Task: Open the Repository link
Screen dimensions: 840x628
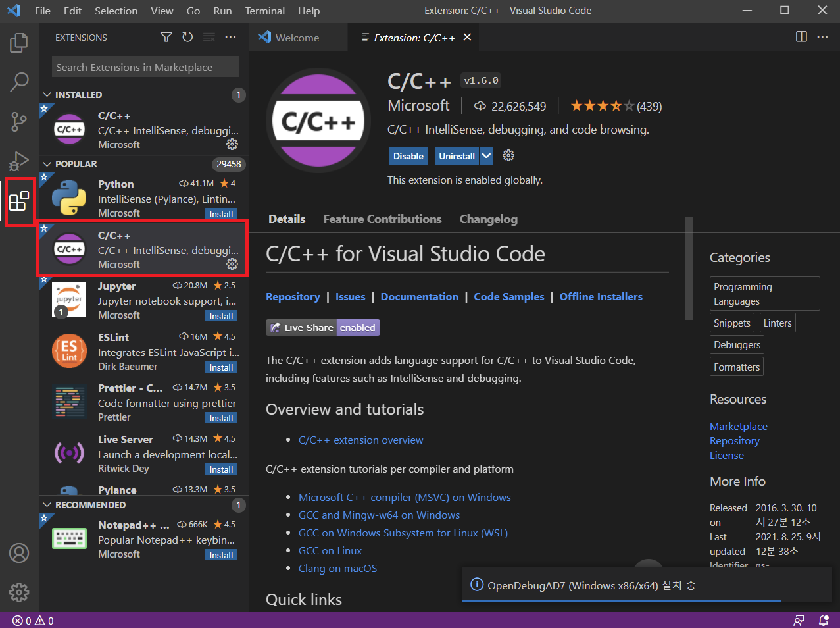Action: coord(293,297)
